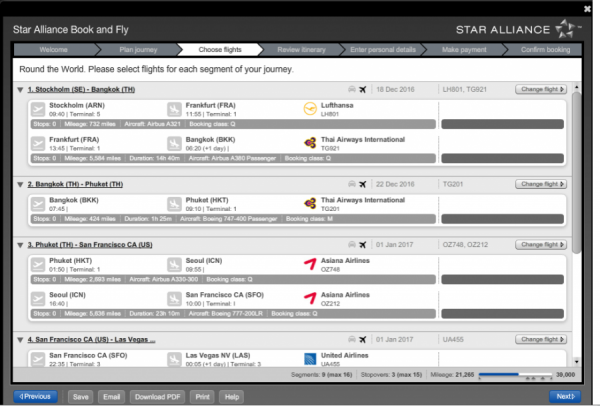Click the Asiana Airlines logo for OZ748
The image size is (600, 406).
(x=310, y=264)
